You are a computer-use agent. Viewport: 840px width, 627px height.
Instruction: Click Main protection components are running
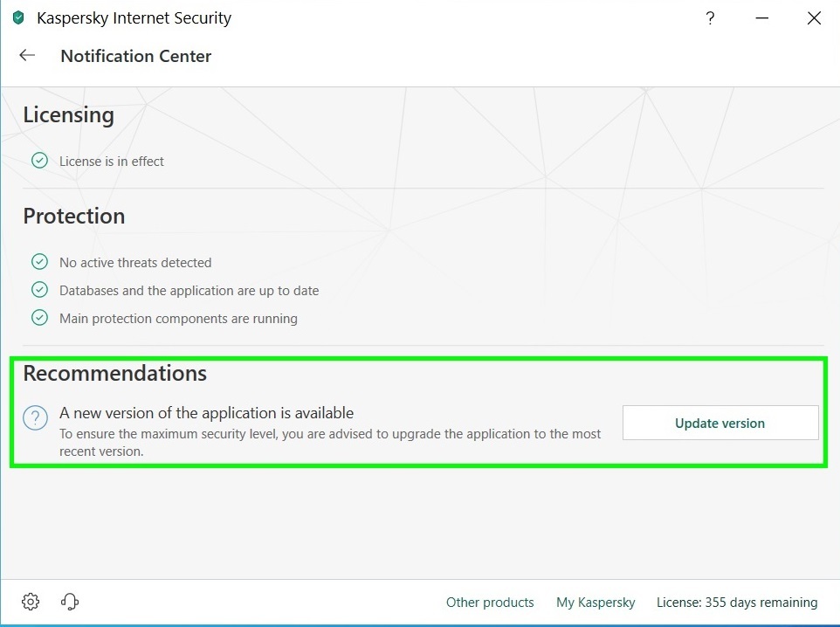click(x=178, y=318)
